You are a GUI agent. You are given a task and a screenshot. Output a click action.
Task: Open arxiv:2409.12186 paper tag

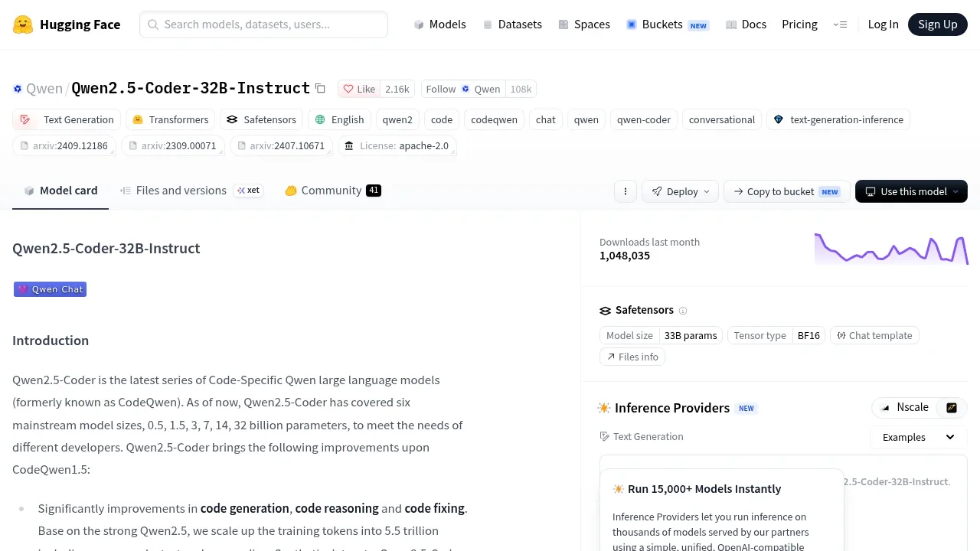(64, 145)
